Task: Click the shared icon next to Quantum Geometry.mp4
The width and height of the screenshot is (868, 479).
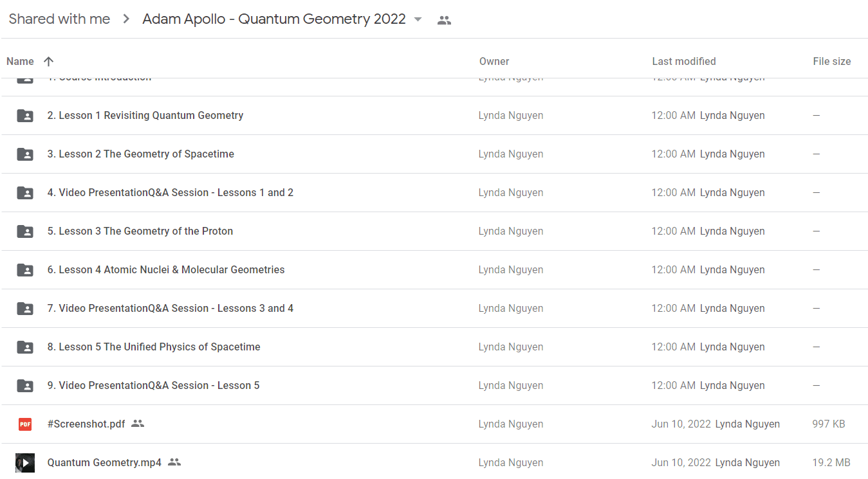Action: [174, 462]
